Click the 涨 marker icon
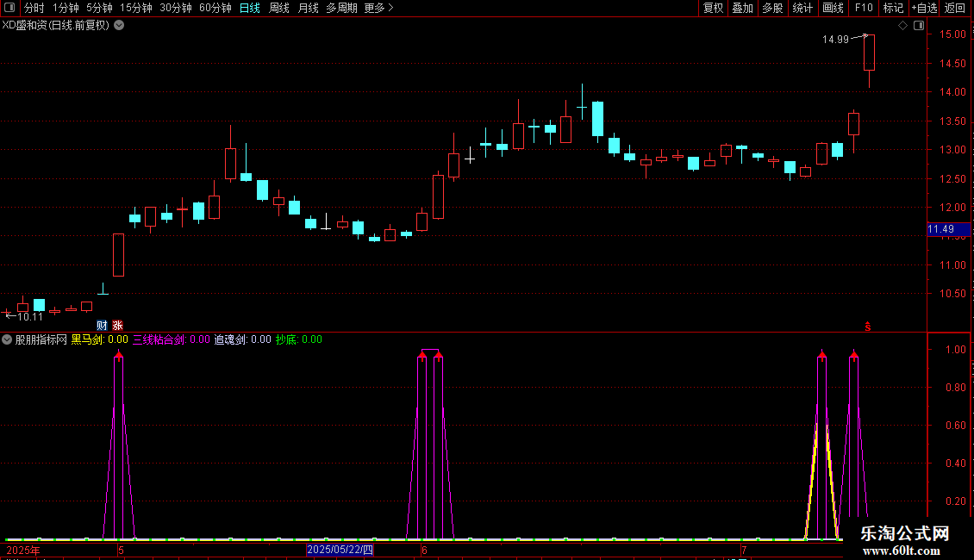 (x=117, y=326)
